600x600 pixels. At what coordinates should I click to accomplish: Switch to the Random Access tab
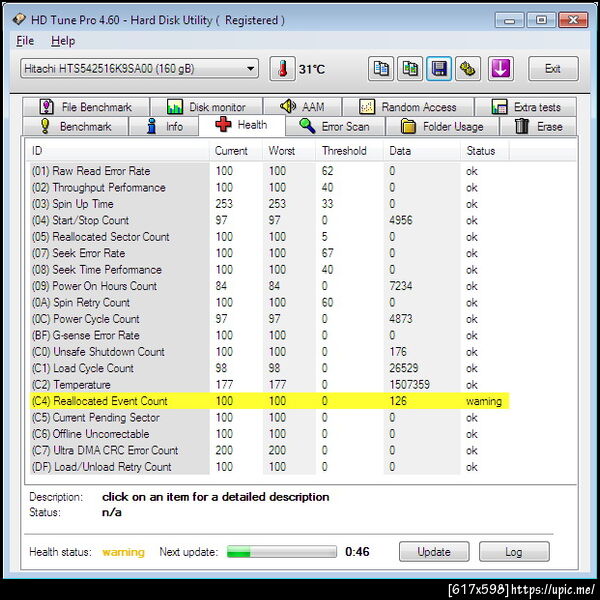[x=408, y=107]
